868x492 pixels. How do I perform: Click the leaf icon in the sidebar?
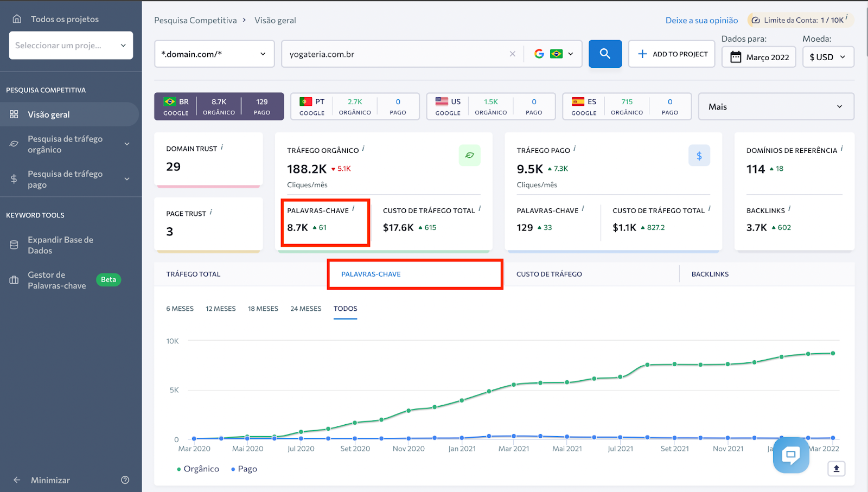coord(14,144)
